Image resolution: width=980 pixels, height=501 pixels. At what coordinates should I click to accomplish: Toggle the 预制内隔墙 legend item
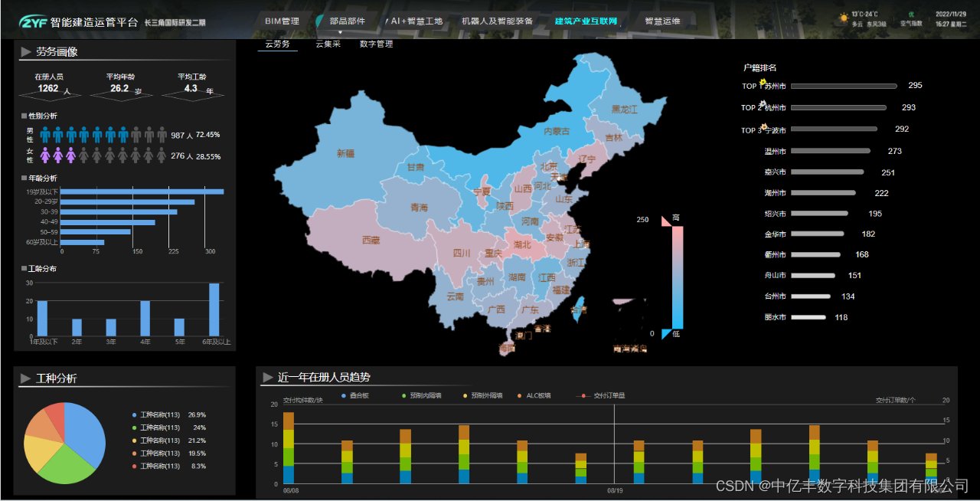424,395
